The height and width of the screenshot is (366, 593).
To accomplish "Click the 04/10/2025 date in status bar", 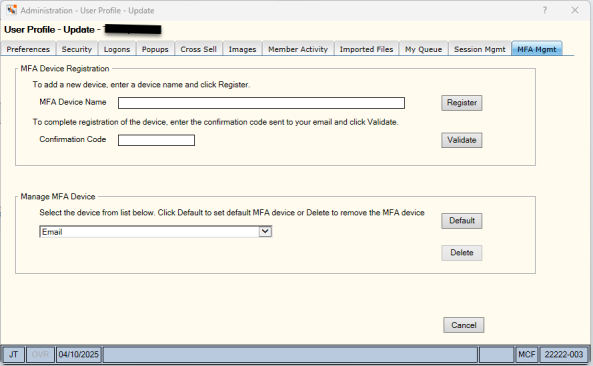I will pyautogui.click(x=79, y=355).
